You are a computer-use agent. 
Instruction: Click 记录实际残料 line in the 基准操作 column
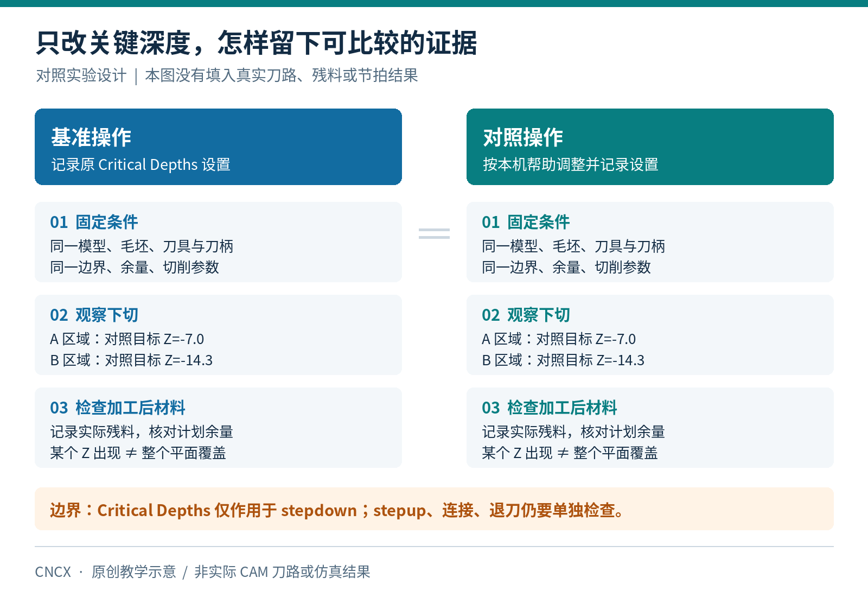point(142,432)
